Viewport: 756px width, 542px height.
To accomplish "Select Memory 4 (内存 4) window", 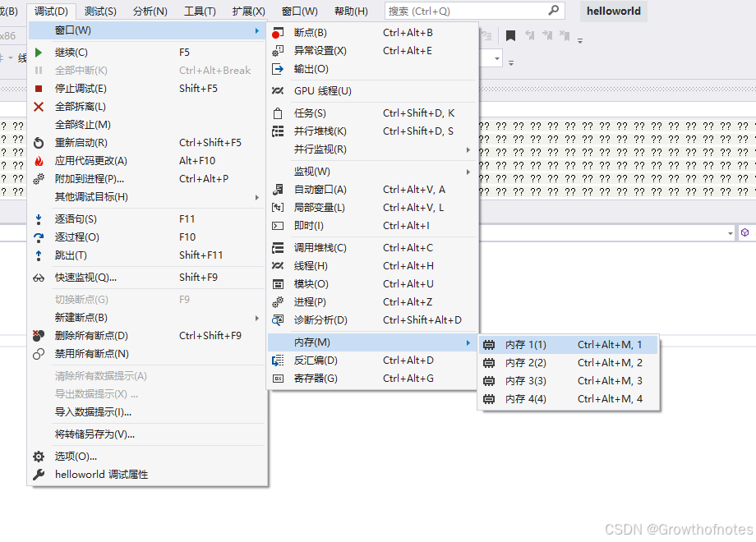I will [569, 399].
